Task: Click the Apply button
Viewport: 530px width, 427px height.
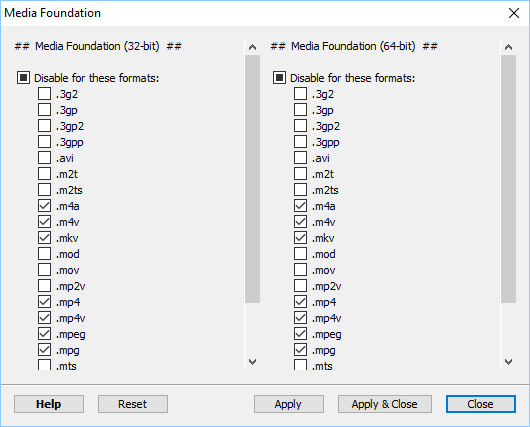Action: pyautogui.click(x=289, y=404)
